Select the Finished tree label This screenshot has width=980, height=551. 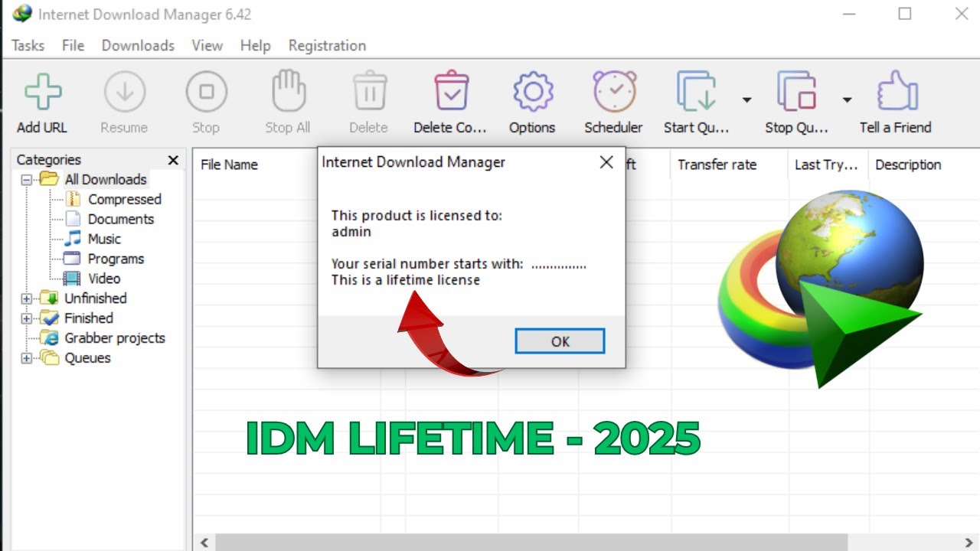pos(89,318)
